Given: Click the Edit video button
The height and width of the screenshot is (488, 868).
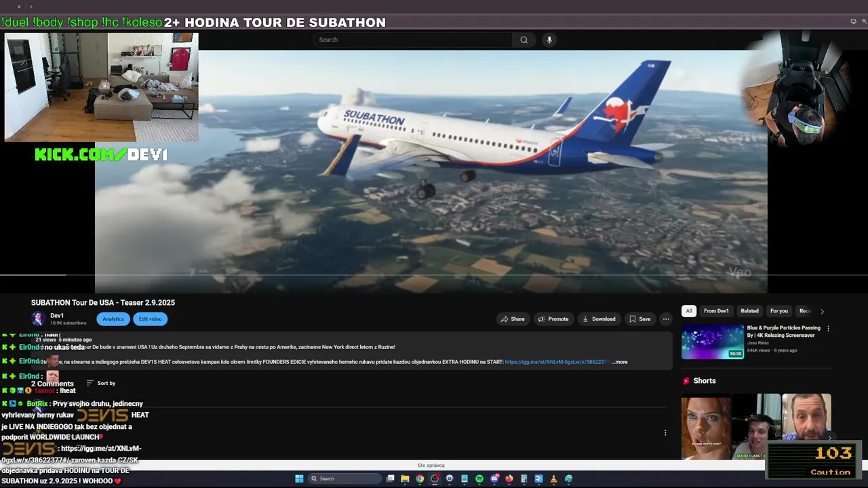Looking at the screenshot, I should pyautogui.click(x=150, y=319).
